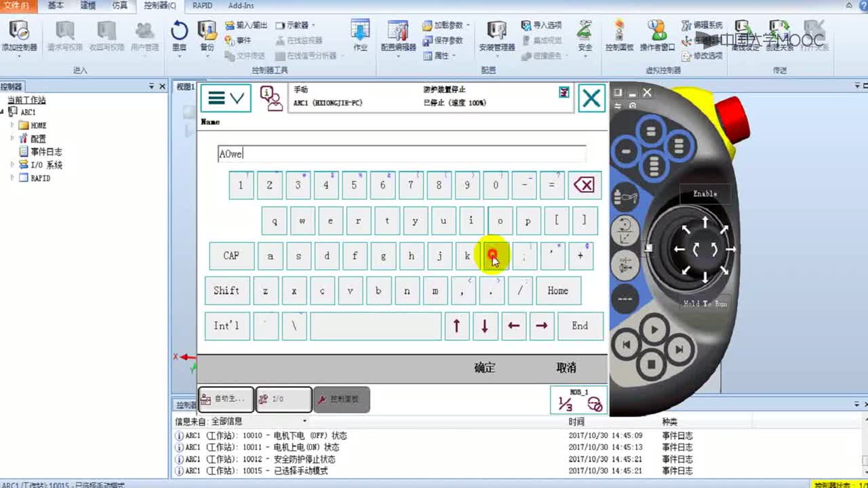Open the File (文件) menu
Image resolution: width=868 pixels, height=488 pixels.
pyautogui.click(x=16, y=5)
